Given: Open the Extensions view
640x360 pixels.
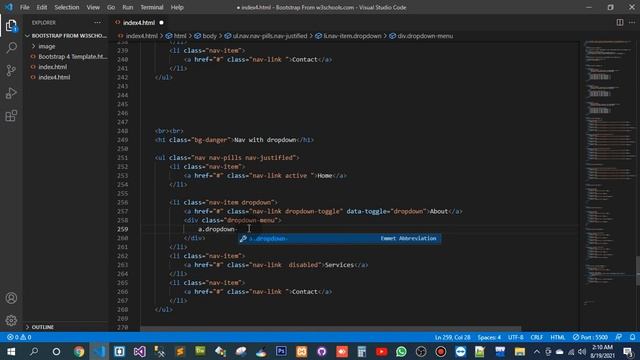Looking at the screenshot, I should (x=11, y=116).
